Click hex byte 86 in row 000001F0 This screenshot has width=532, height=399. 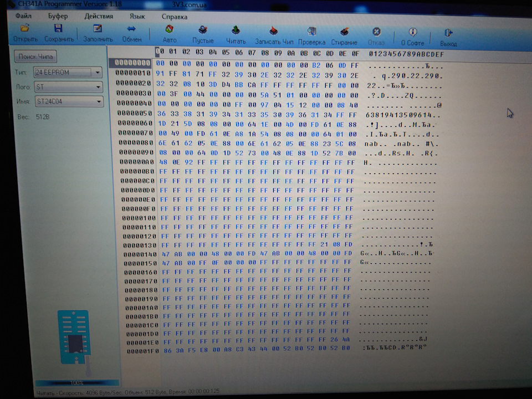167,350
